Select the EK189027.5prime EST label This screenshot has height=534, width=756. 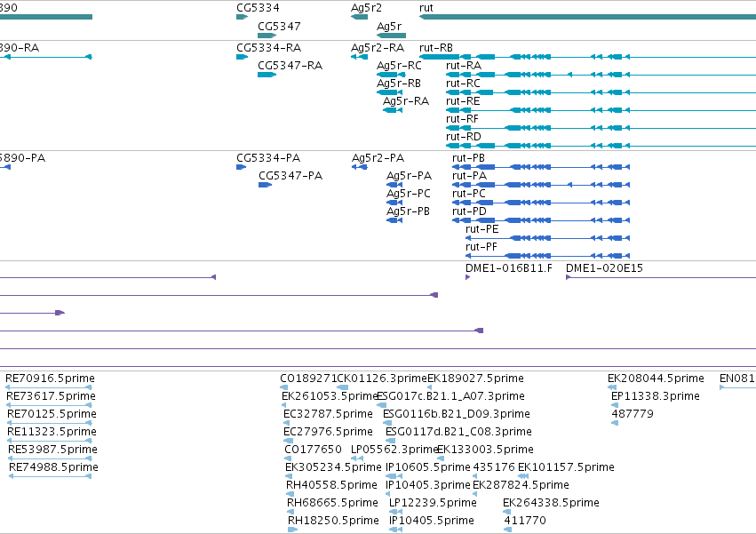pos(475,379)
